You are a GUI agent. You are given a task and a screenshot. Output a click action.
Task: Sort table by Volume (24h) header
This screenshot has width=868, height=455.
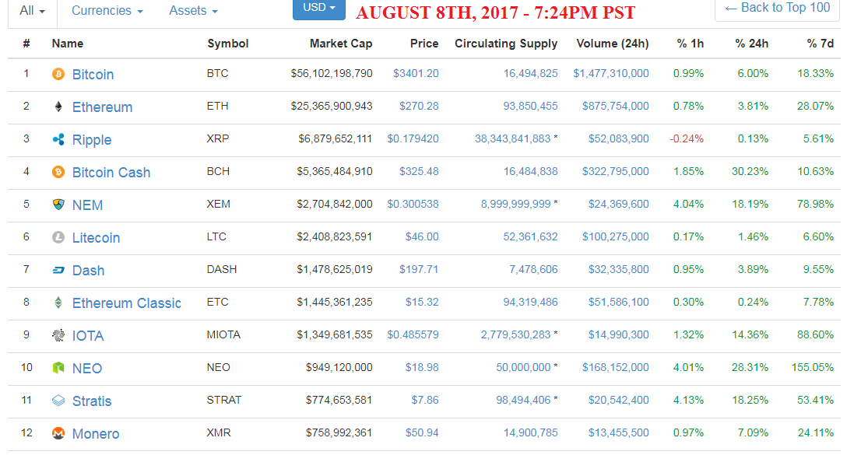(612, 44)
